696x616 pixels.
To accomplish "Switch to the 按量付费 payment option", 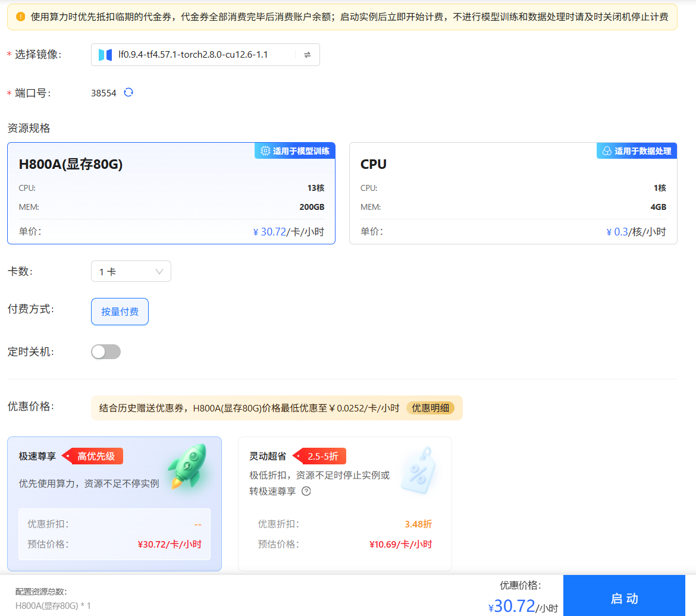I will coord(120,311).
